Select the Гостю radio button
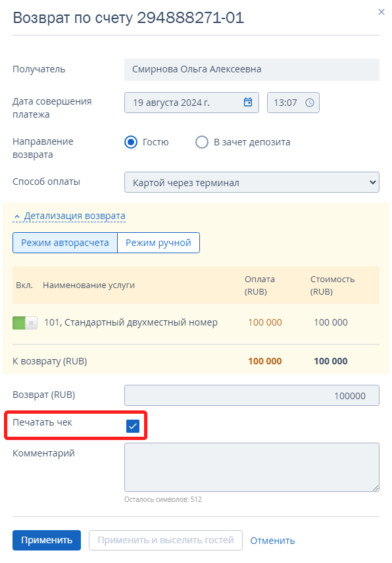The image size is (392, 563). [x=131, y=142]
